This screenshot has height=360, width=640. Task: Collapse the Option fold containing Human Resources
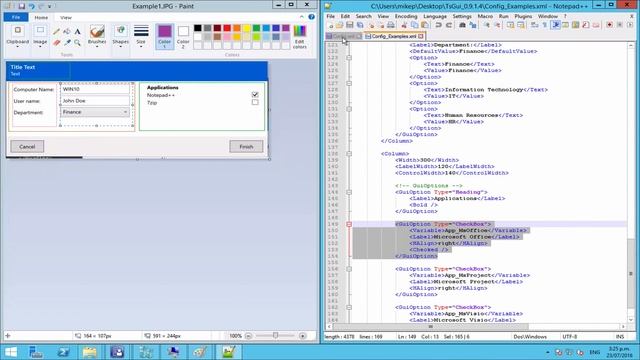349,109
